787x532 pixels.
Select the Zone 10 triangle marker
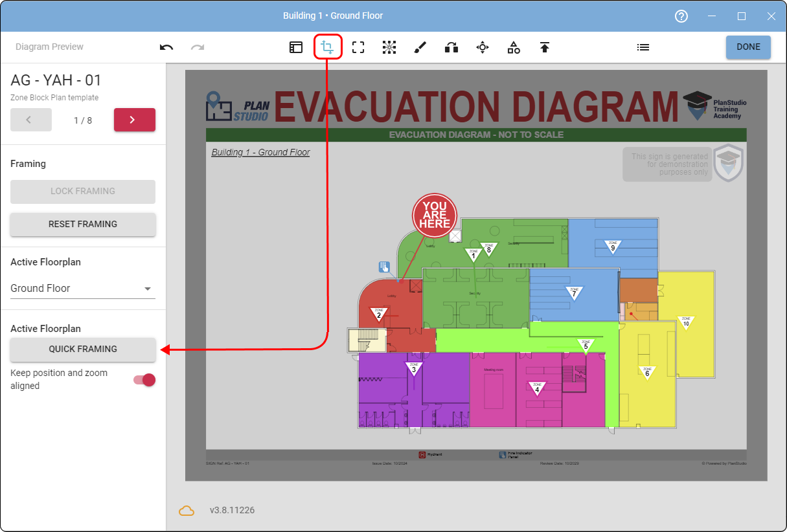686,322
